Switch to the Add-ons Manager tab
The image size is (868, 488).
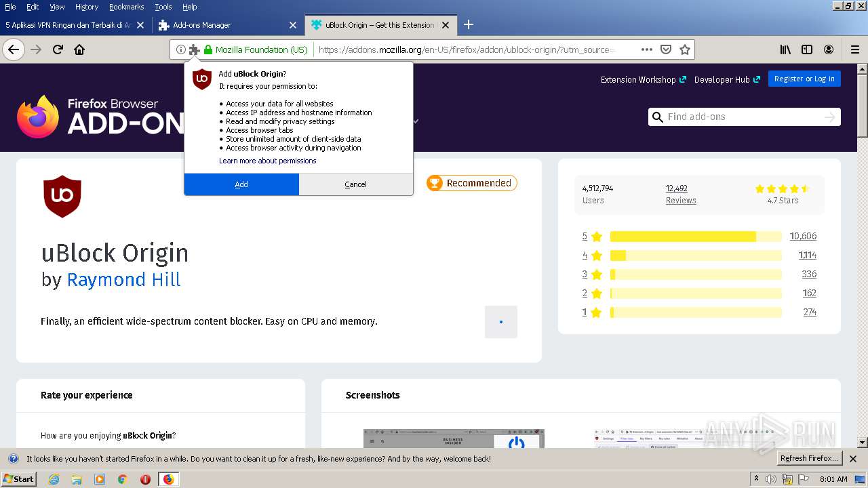[x=229, y=25]
